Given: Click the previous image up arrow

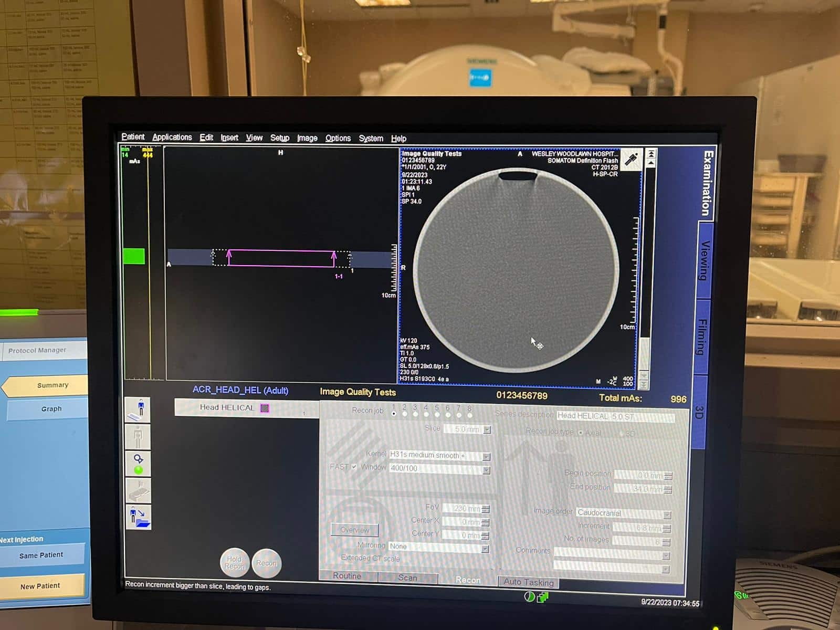Looking at the screenshot, I should (x=650, y=163).
